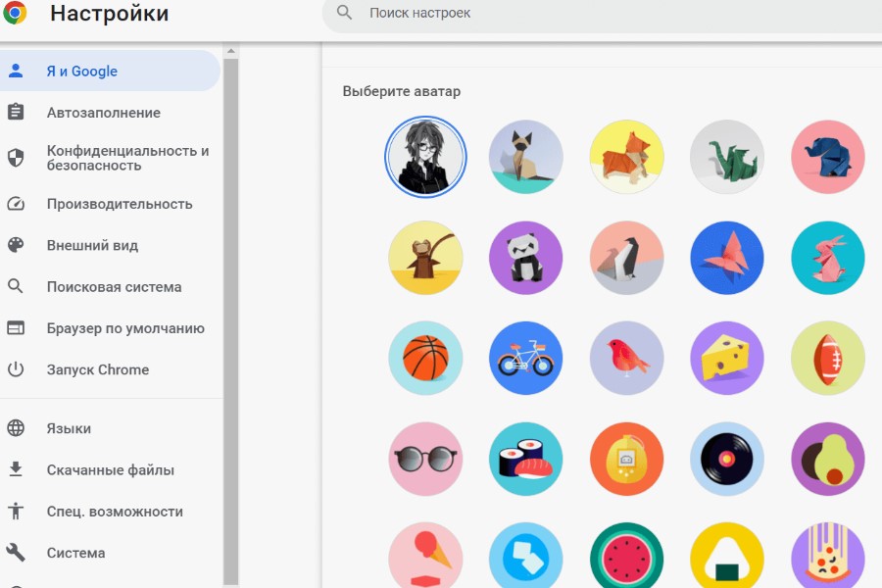This screenshot has width=882, height=588.
Task: Pick the avocado avatar
Action: 828,459
